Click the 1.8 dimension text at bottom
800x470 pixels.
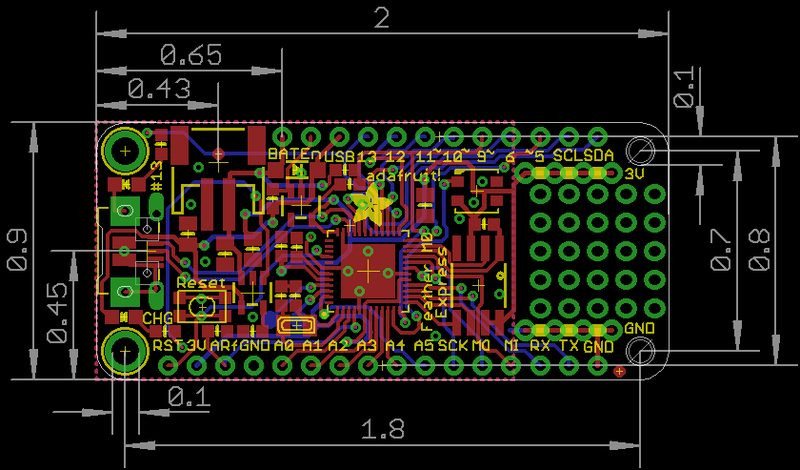tap(383, 429)
